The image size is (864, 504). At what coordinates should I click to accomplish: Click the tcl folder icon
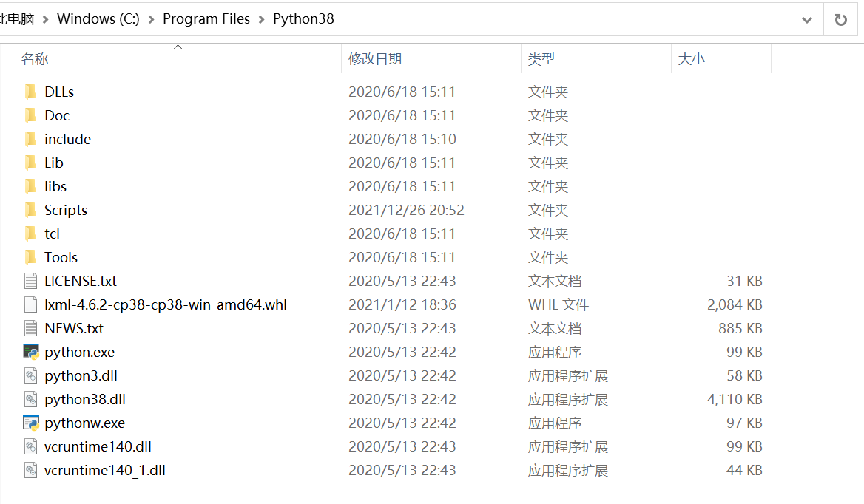[31, 234]
